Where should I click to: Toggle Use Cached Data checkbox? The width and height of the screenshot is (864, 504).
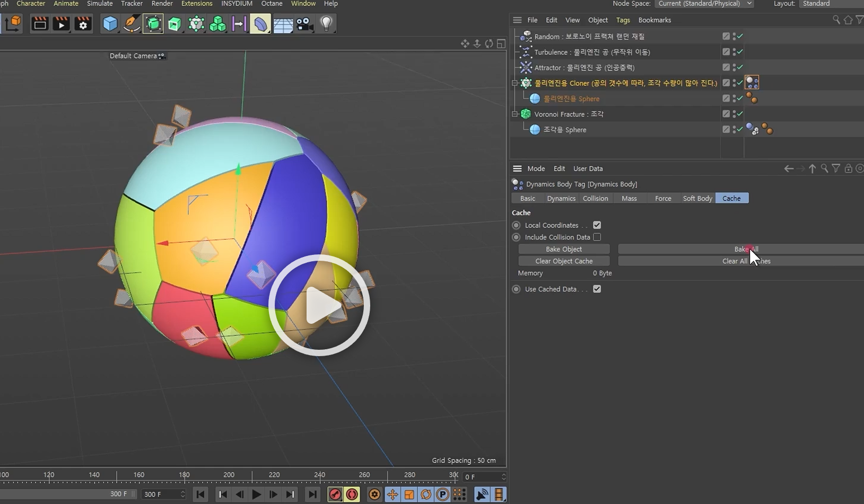click(597, 289)
